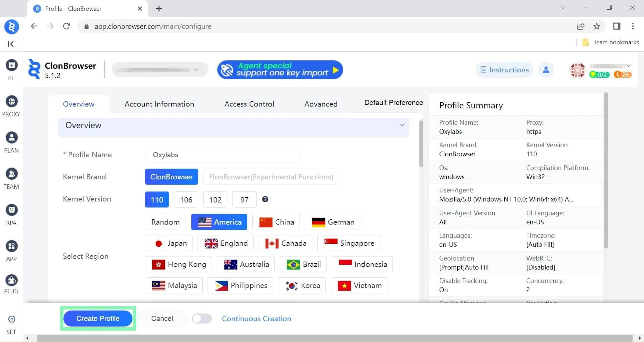Go forward with the browser forward arrow

click(50, 26)
